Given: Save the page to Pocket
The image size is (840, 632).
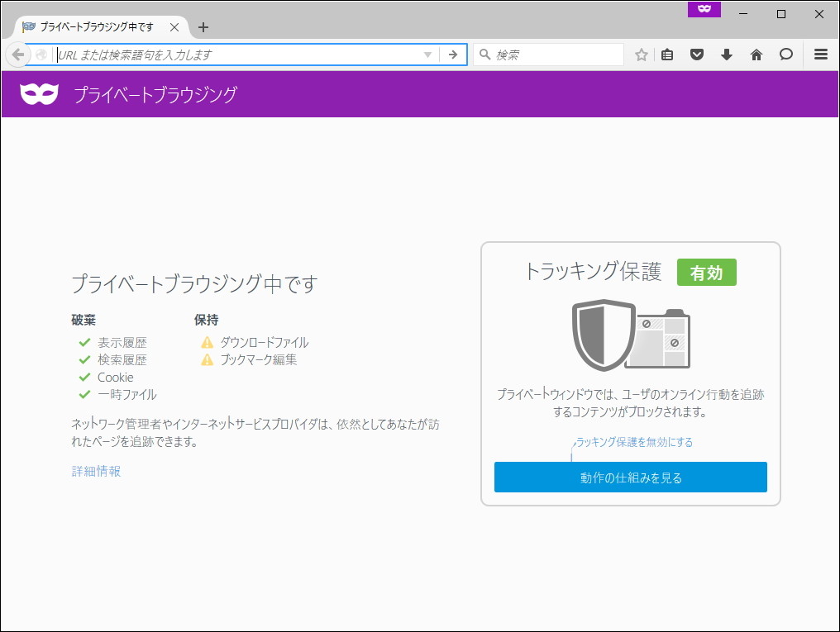Looking at the screenshot, I should (x=696, y=55).
